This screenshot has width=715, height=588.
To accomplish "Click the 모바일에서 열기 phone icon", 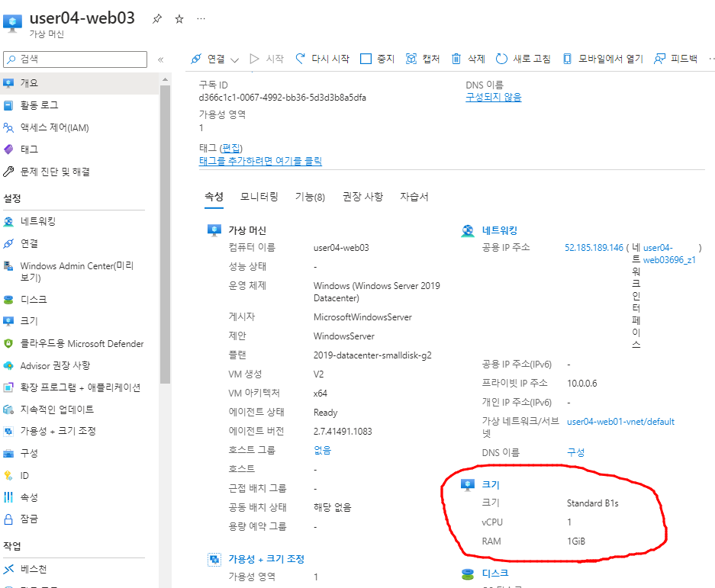I will pyautogui.click(x=567, y=59).
